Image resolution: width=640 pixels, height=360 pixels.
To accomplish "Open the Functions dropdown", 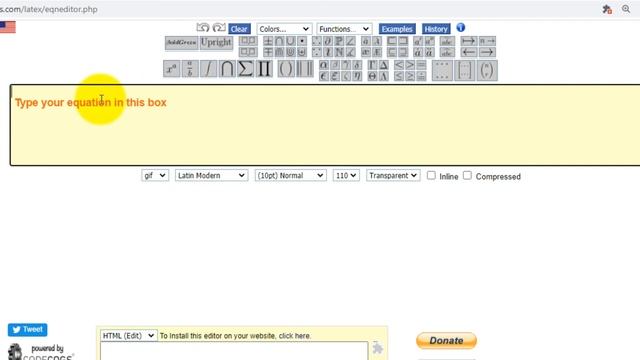I will (x=344, y=29).
